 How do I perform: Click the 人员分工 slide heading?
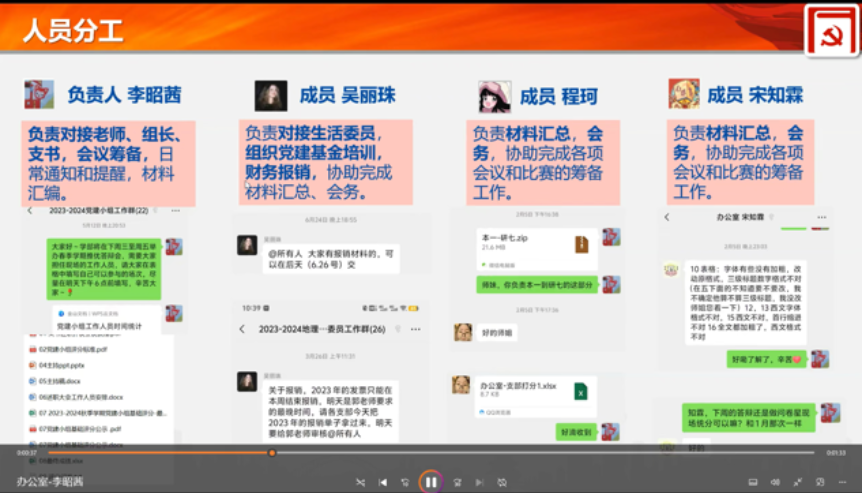(x=72, y=31)
